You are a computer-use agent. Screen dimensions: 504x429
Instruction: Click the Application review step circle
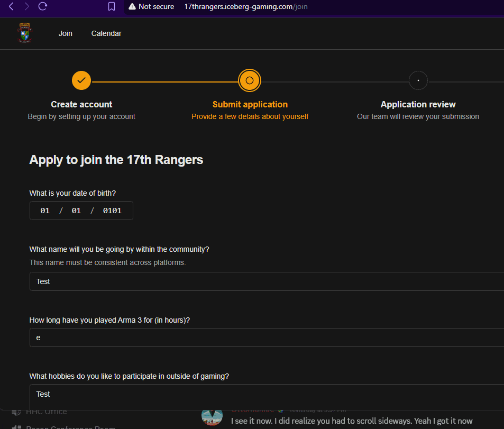click(x=418, y=80)
